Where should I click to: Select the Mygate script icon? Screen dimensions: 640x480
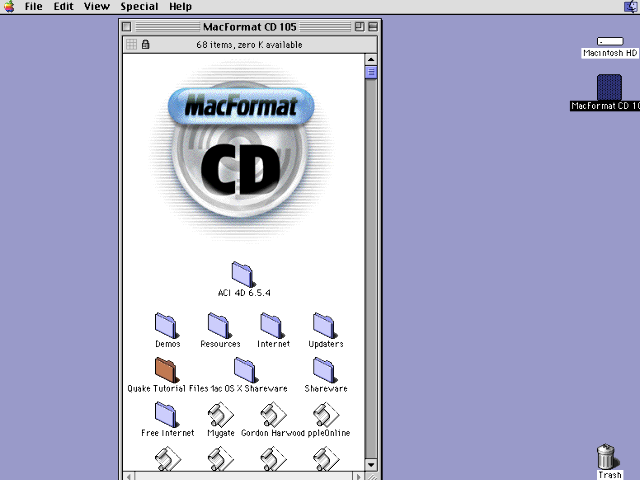[220, 415]
